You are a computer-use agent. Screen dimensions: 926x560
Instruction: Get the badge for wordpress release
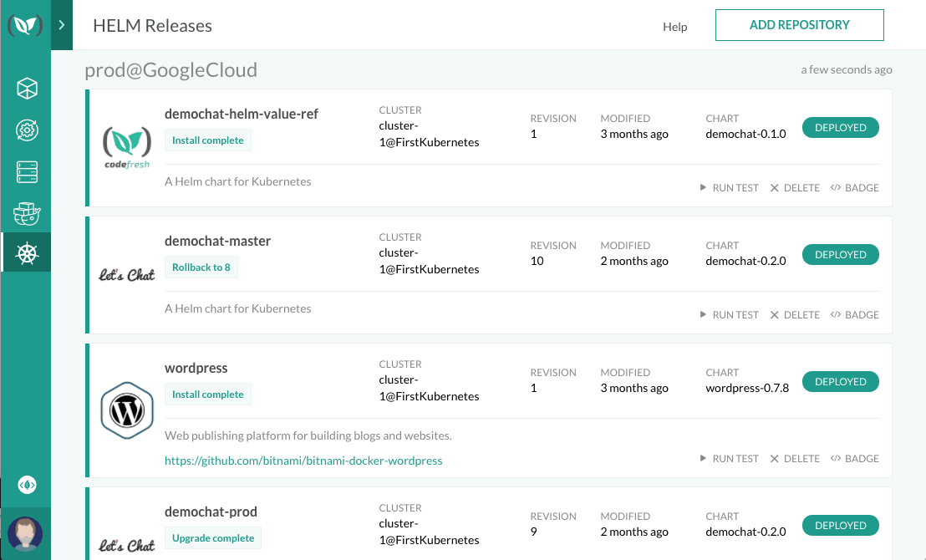[x=854, y=459]
